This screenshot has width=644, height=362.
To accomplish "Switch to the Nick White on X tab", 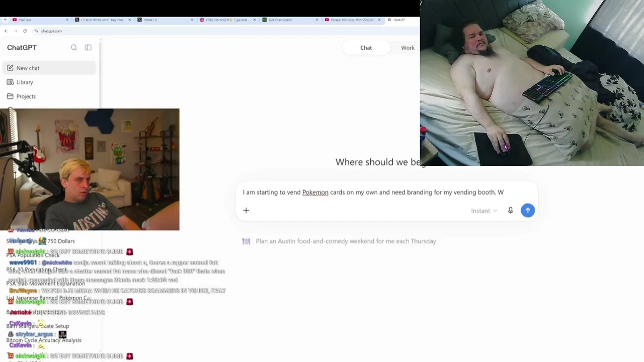I will (x=103, y=20).
